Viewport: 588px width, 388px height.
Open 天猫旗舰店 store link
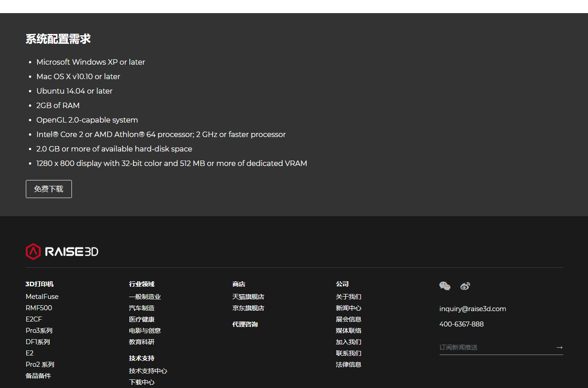pos(248,297)
